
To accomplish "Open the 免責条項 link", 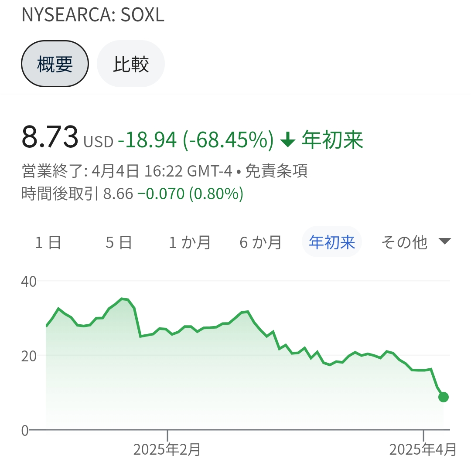I will (x=276, y=171).
